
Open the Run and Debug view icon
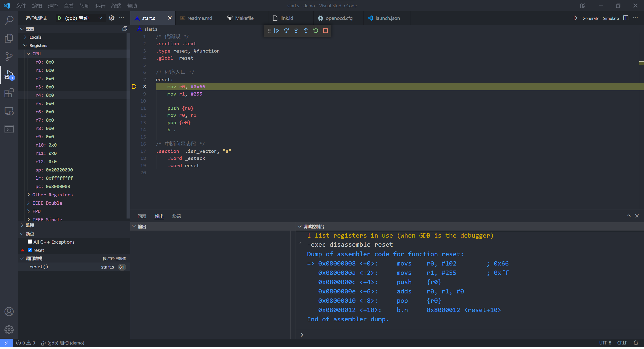point(9,75)
